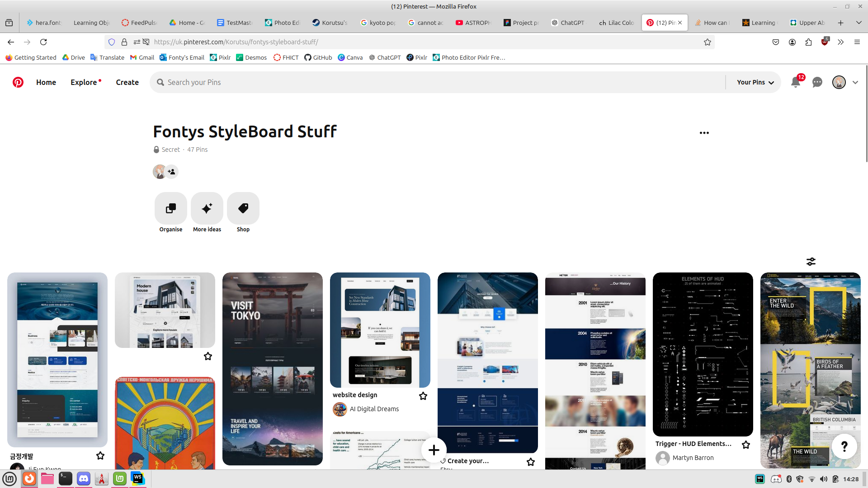Open the browser toolbar overflow chevron
This screenshot has height=488, width=868.
[840, 42]
